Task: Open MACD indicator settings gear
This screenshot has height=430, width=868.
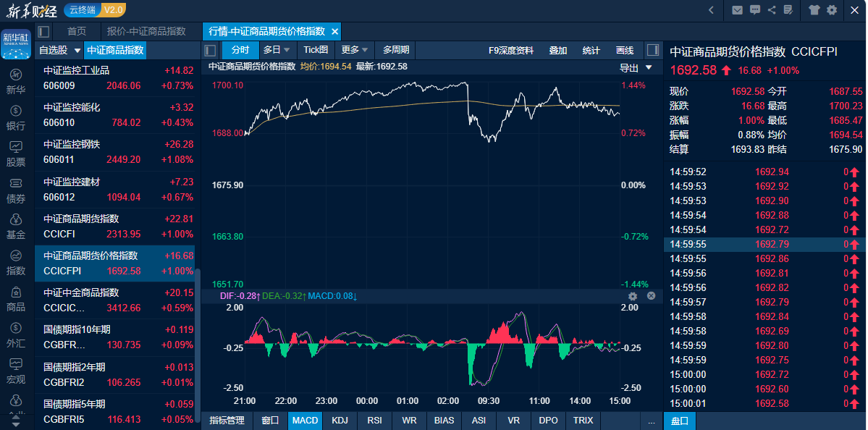Action: coord(633,296)
